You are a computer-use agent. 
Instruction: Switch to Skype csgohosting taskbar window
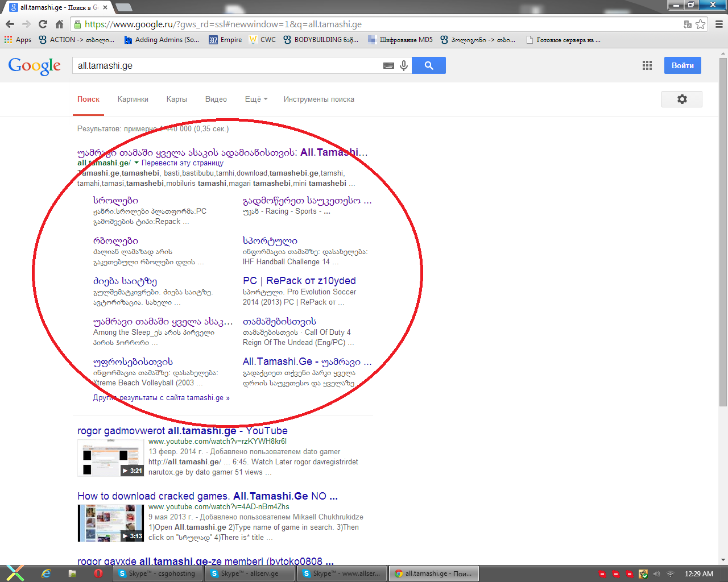pyautogui.click(x=159, y=573)
